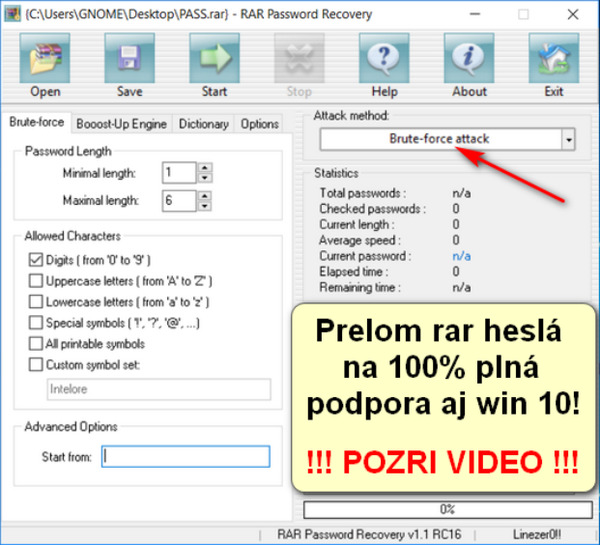Minimize the RAR Password Recovery window
The height and width of the screenshot is (545, 600).
click(475, 15)
